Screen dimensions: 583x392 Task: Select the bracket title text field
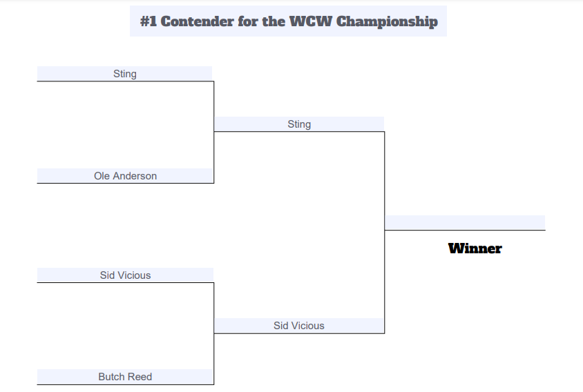288,21
